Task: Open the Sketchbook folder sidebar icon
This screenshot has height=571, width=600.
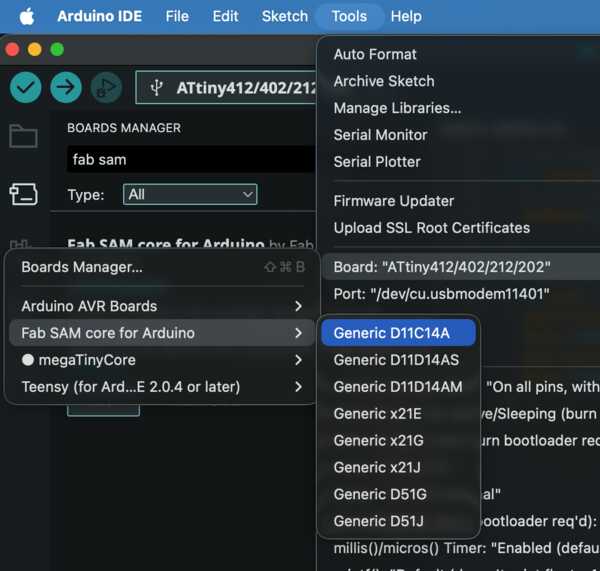Action: click(23, 136)
